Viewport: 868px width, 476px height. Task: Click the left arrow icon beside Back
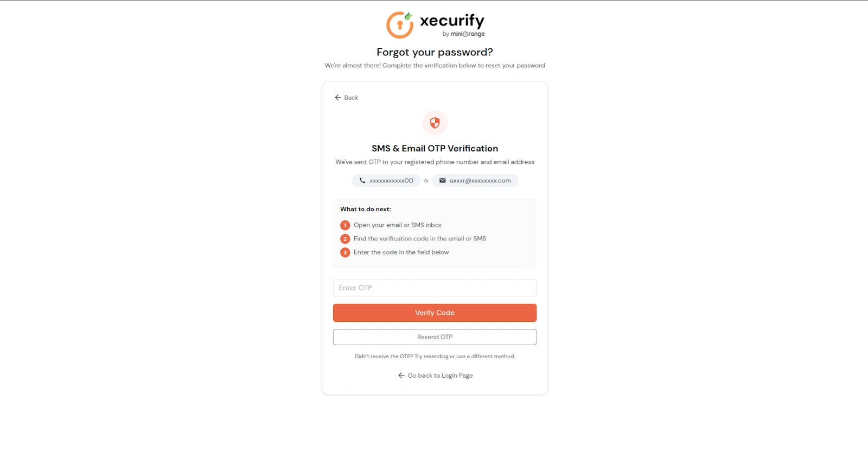point(338,98)
